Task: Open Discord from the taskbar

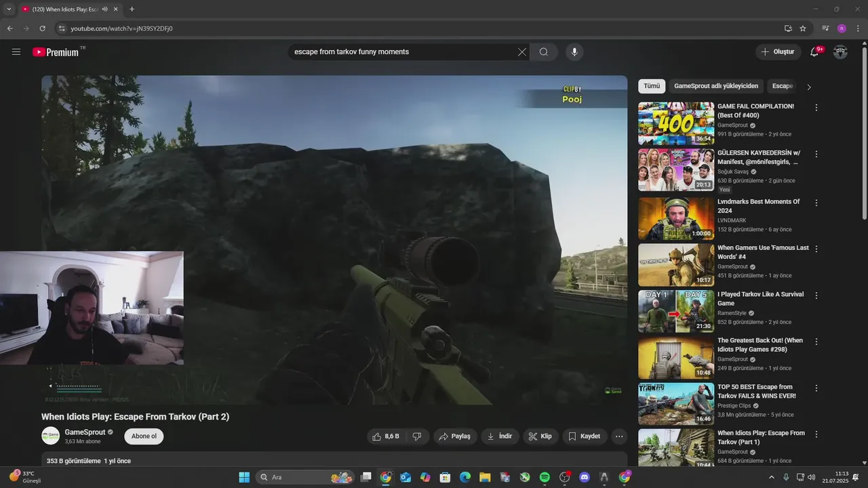Action: (585, 477)
